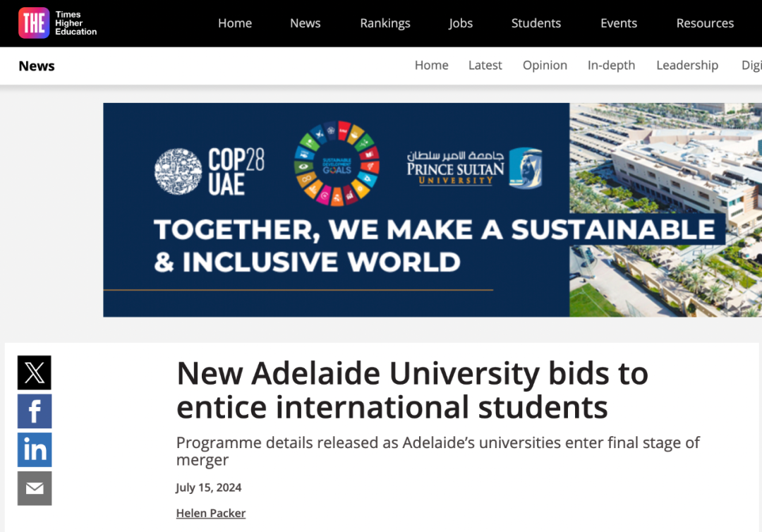Viewport: 762px width, 532px height.
Task: Click the Sustainable Development Goals wheel
Action: click(337, 164)
